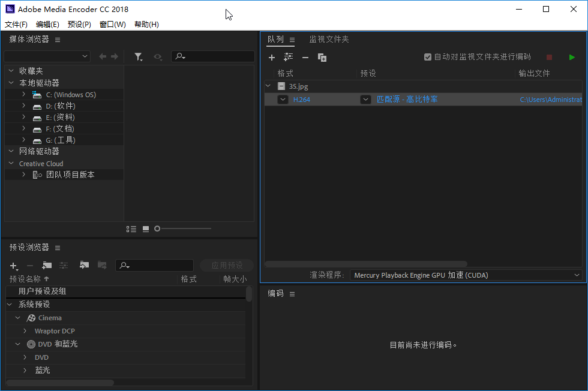588x391 pixels.
Task: Click the H.264 format link
Action: 301,100
